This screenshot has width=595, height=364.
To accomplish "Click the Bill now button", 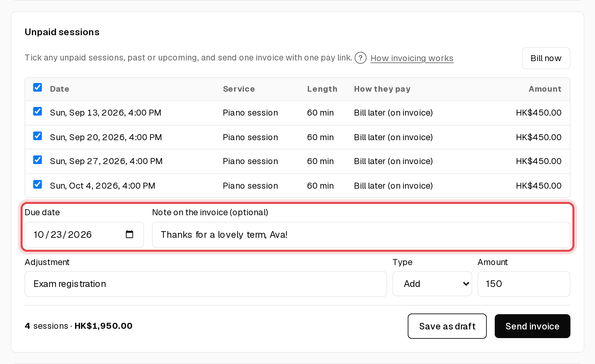I will pyautogui.click(x=546, y=58).
